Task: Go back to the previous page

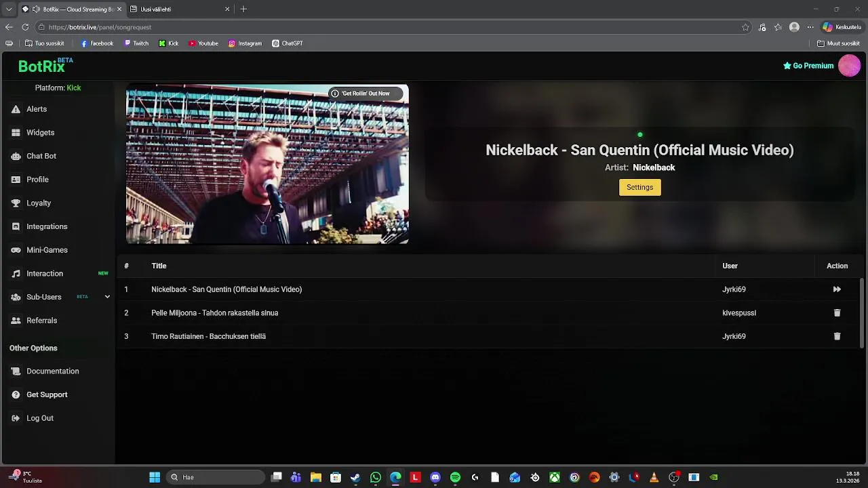Action: point(9,27)
